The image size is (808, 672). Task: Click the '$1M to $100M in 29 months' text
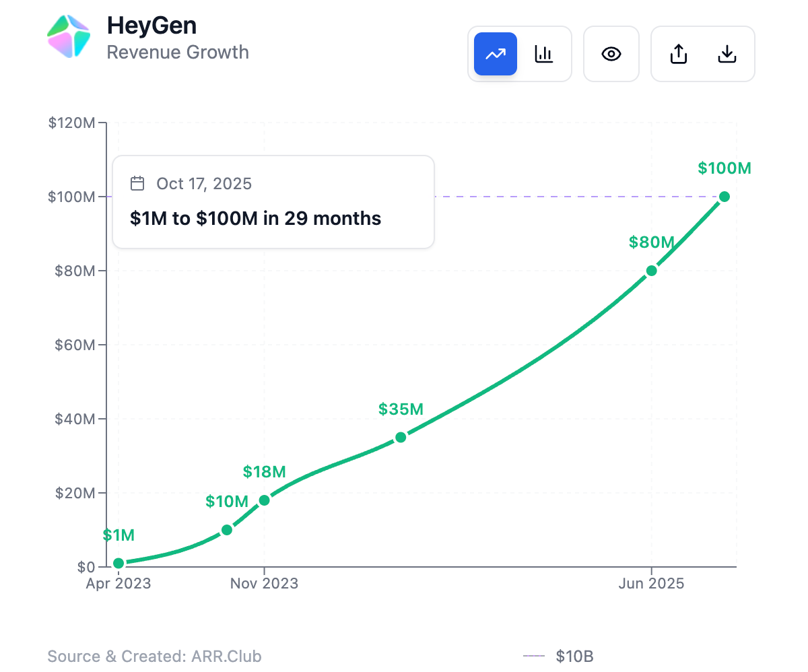(x=256, y=218)
